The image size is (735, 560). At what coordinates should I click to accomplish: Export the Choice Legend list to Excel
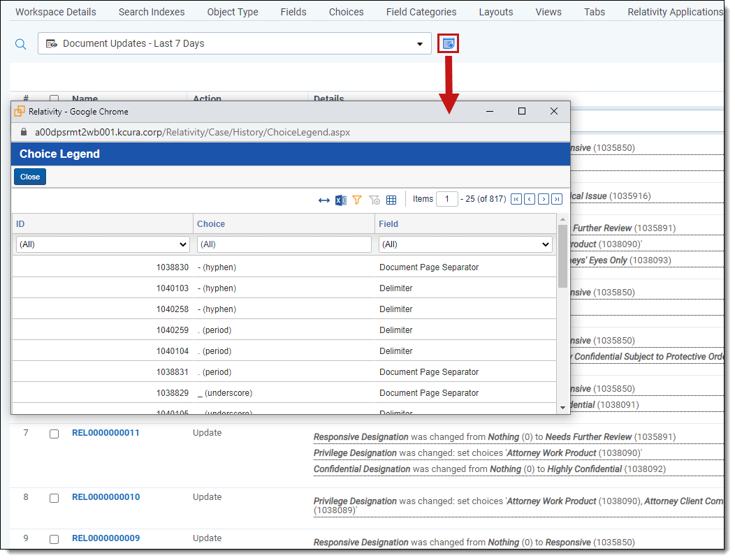340,200
